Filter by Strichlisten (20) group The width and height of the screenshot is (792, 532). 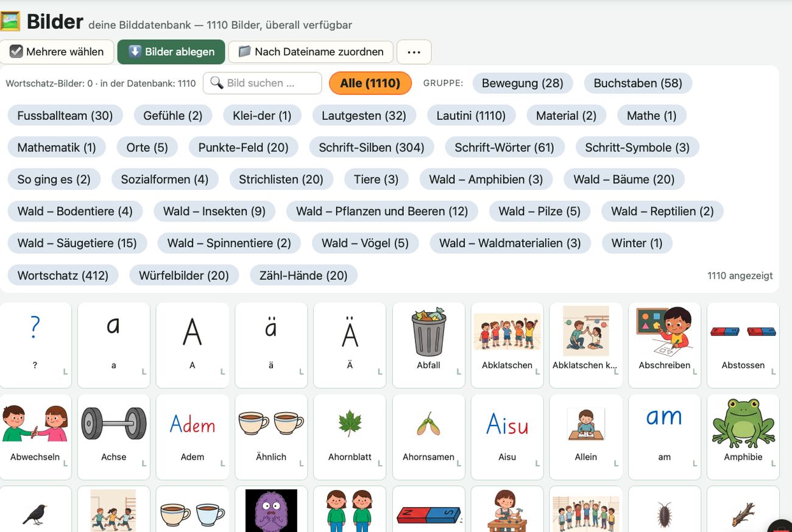[x=281, y=179]
